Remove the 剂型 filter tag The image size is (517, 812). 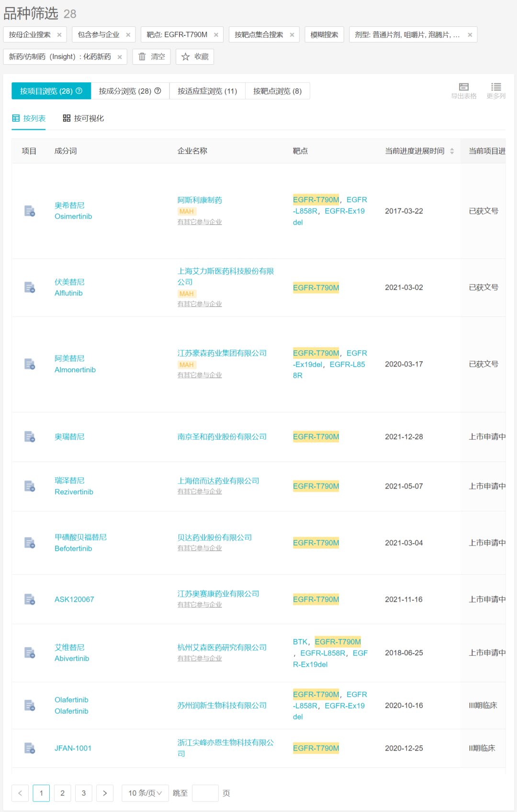[x=470, y=35]
